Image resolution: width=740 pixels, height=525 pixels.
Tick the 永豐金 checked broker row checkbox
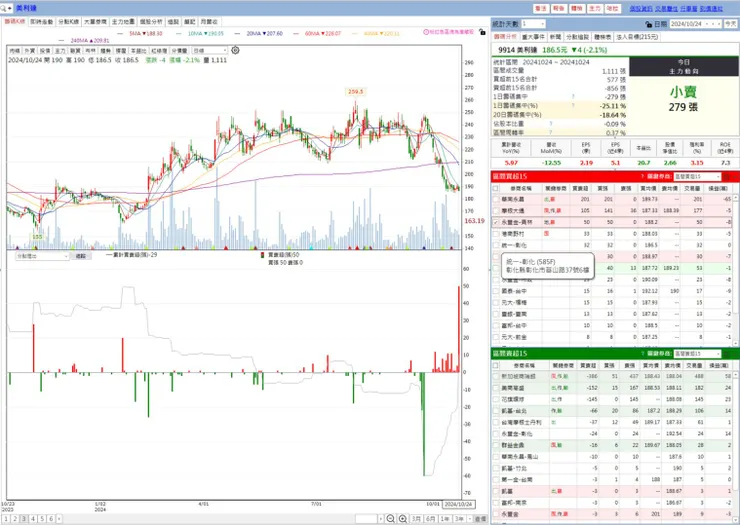pyautogui.click(x=496, y=222)
